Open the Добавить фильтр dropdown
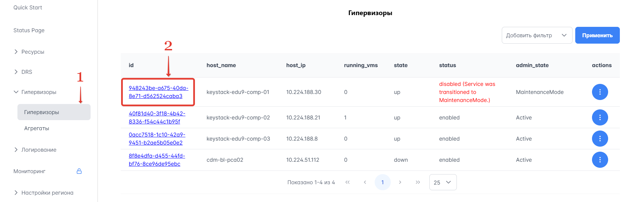Screen dimensions: 644x202 pos(536,35)
